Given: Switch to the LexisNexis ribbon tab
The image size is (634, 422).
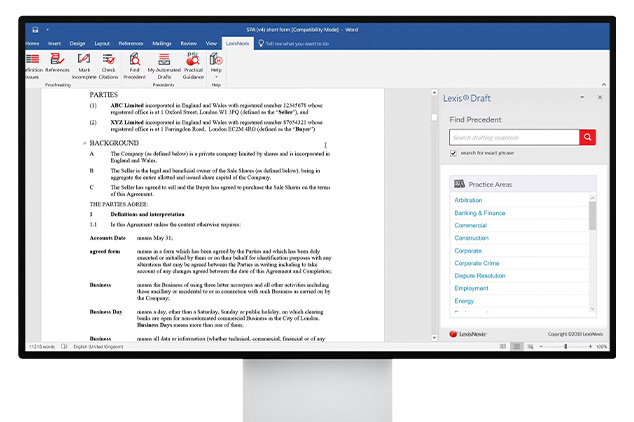Looking at the screenshot, I should (236, 44).
